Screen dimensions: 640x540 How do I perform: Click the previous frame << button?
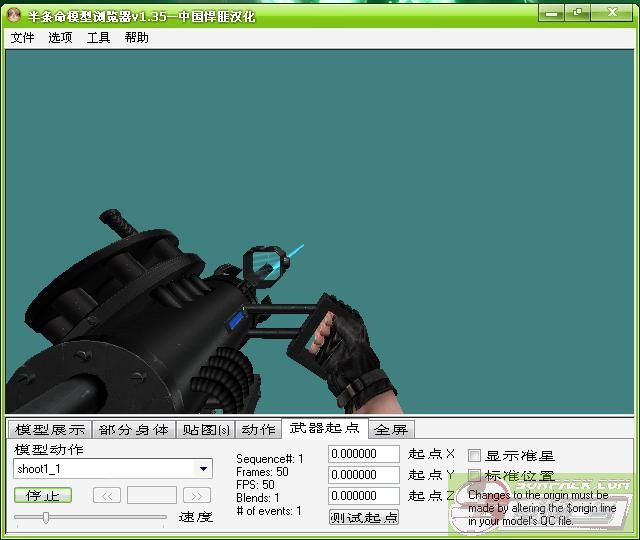[x=107, y=495]
